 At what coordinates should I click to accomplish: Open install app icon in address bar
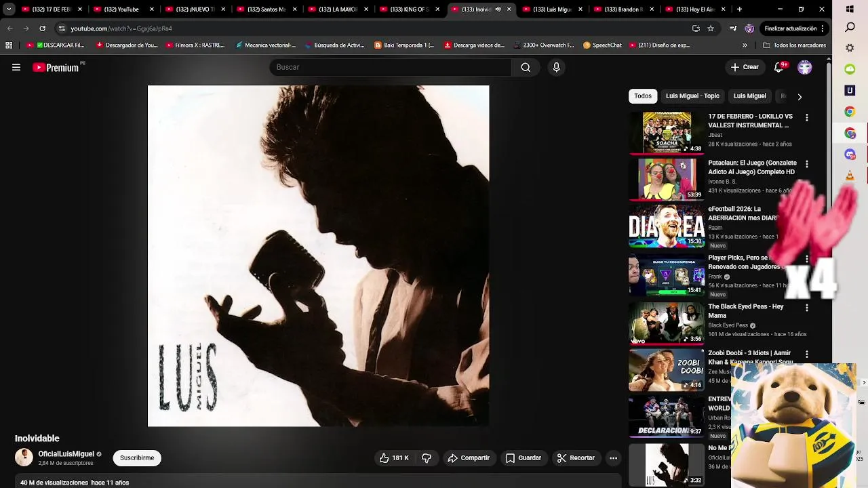pyautogui.click(x=696, y=28)
